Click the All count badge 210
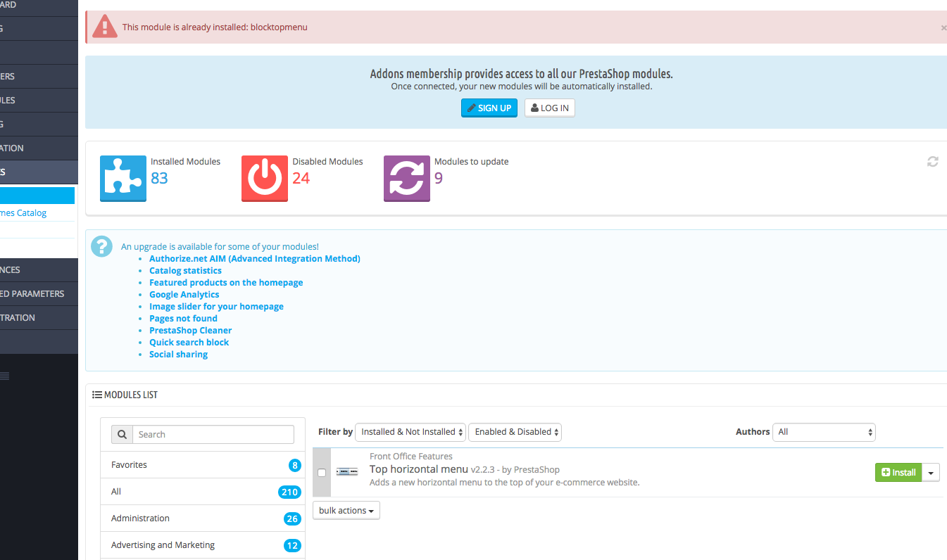The image size is (947, 560). (289, 492)
